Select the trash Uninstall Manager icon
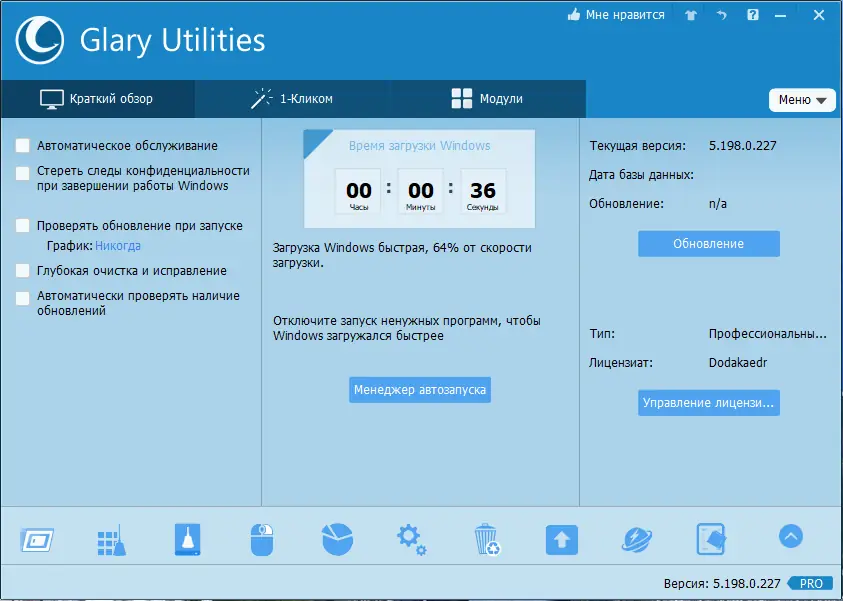Screen dimensions: 843x601 [x=486, y=537]
